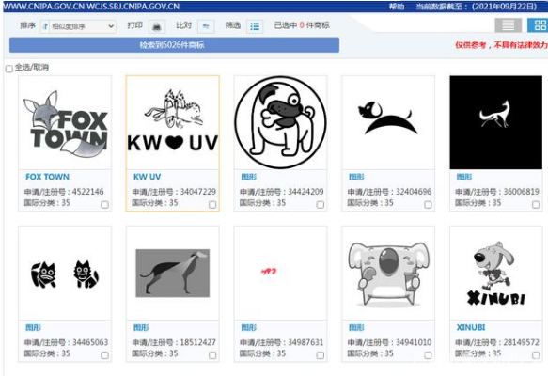Toggle the 全选/取消 select-all checkbox
Viewport: 548px width, 392px height.
[9, 69]
